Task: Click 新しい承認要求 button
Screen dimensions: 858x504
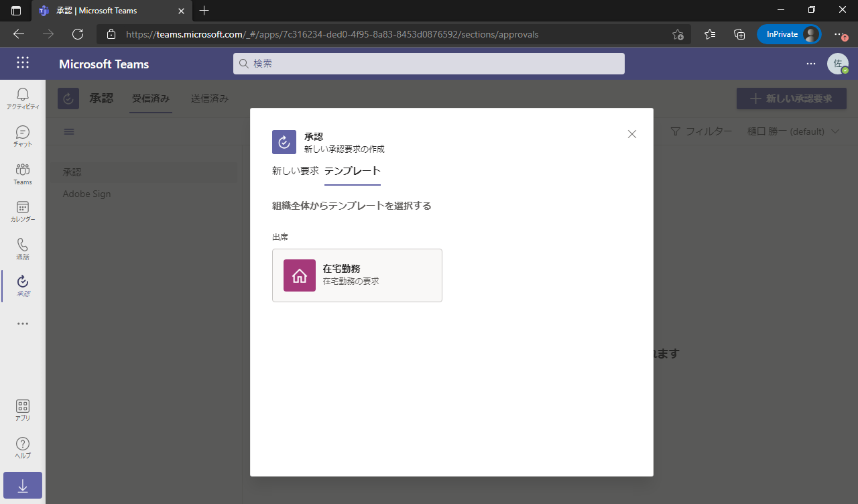Action: pyautogui.click(x=792, y=99)
